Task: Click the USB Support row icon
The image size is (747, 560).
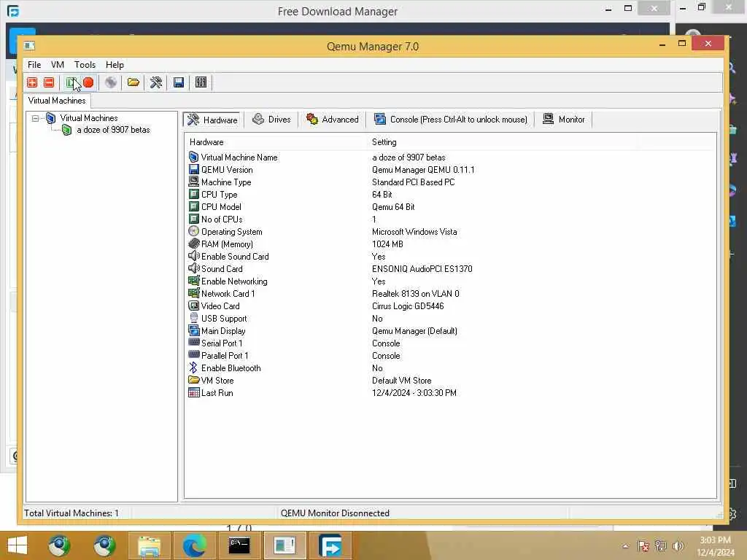Action: pos(193,318)
